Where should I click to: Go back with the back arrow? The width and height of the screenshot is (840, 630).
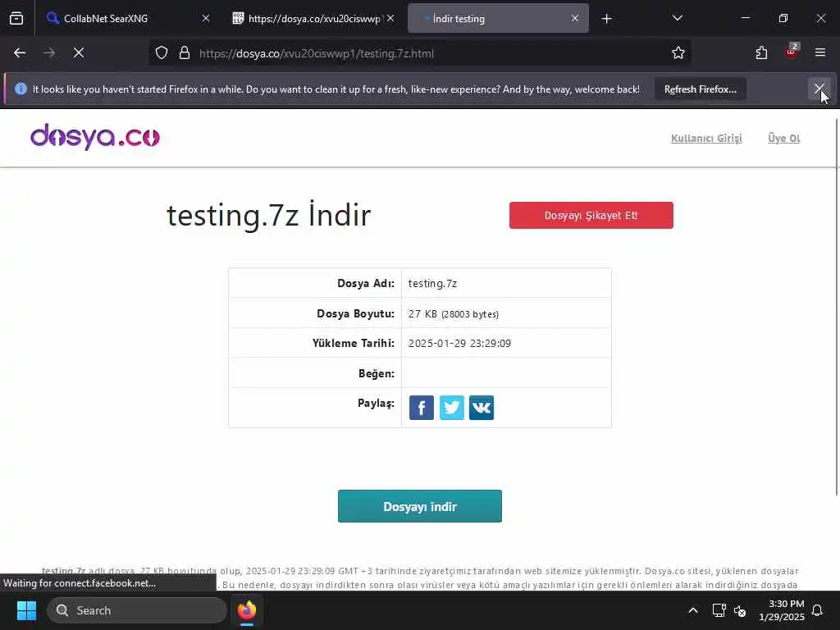(x=20, y=53)
